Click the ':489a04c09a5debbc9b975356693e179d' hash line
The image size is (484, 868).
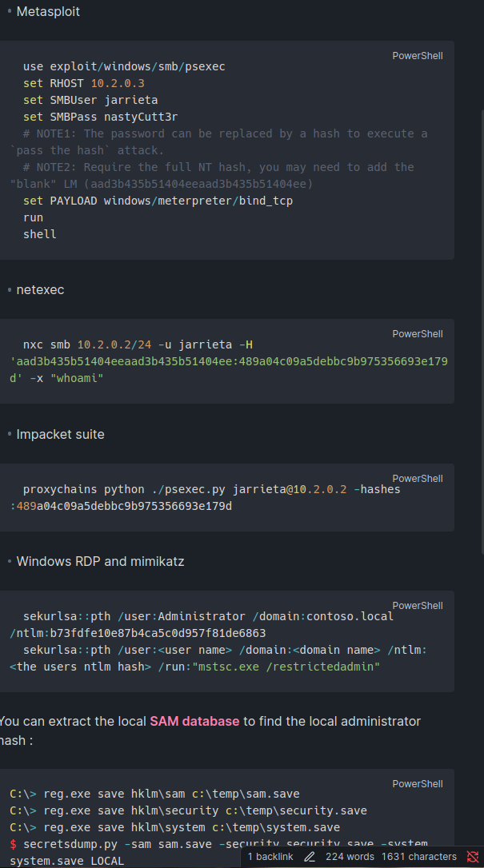pos(121,506)
